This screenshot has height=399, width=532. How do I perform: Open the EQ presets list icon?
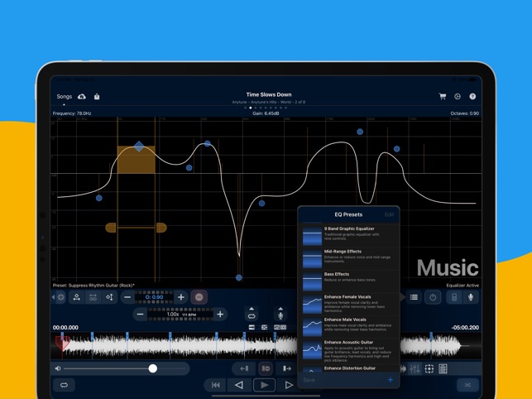click(x=414, y=297)
